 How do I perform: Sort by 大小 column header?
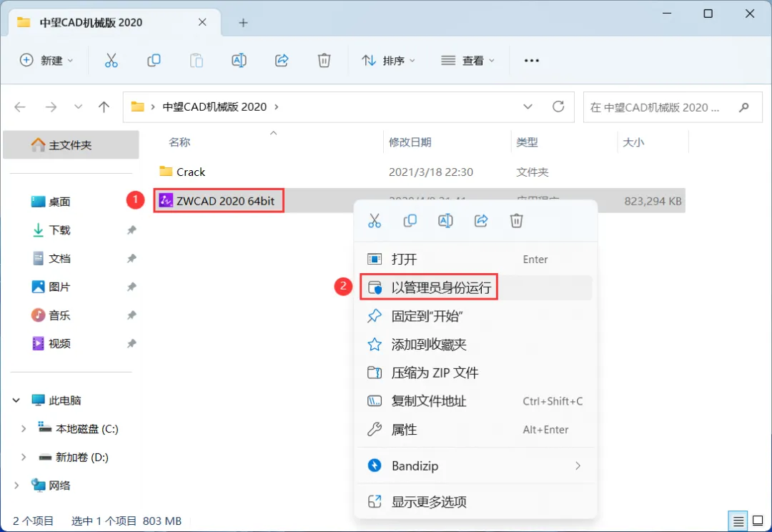[633, 142]
